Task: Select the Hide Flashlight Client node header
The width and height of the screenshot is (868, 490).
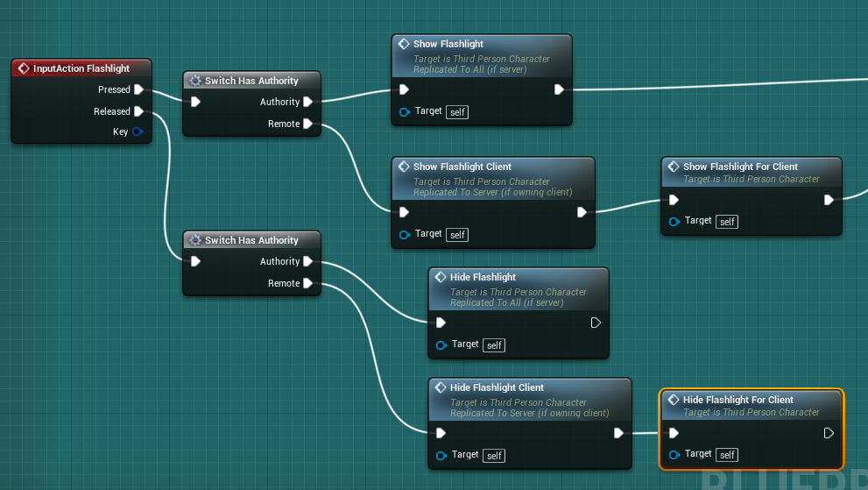Action: click(530, 400)
